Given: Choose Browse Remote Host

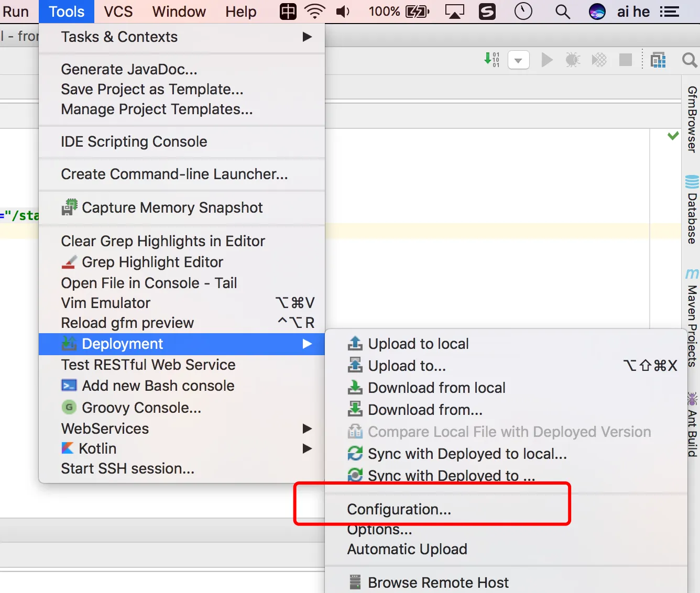Looking at the screenshot, I should [x=437, y=583].
